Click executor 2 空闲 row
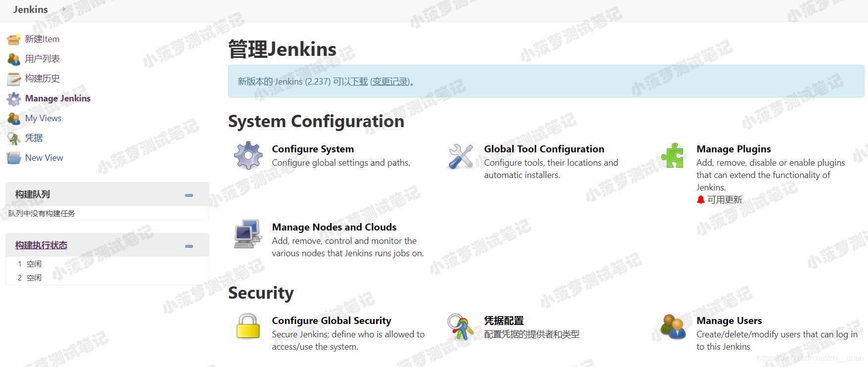 pos(107,278)
